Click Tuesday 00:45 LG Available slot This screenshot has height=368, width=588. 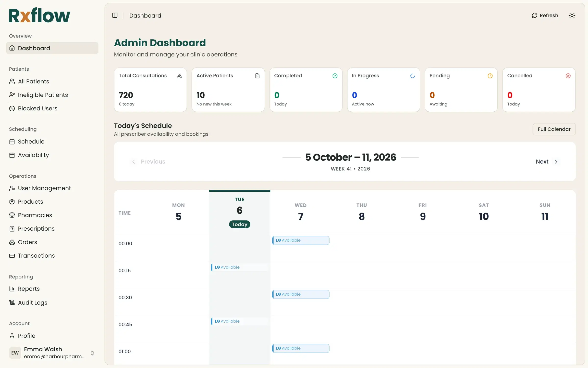239,321
